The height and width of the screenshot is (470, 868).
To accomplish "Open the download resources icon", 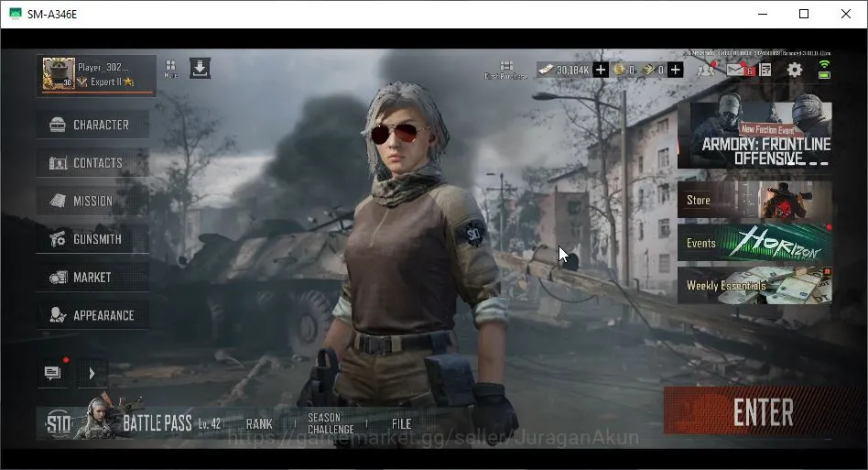I will tap(200, 68).
